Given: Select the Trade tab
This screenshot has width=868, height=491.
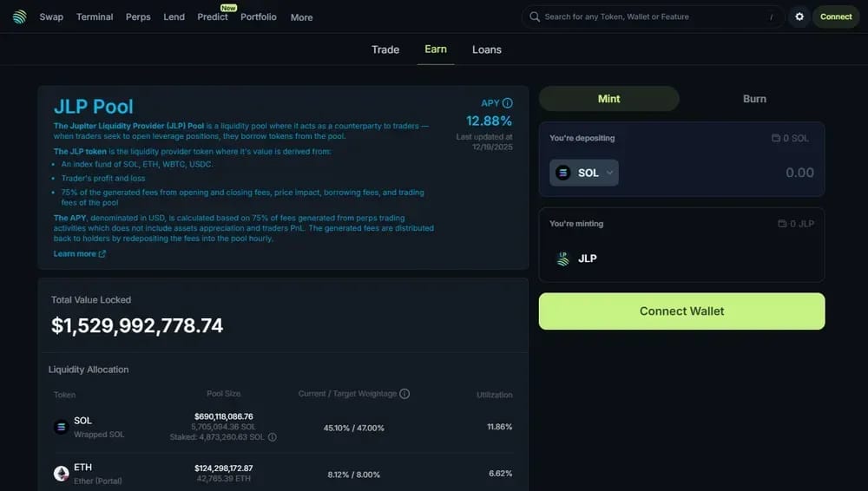Looking at the screenshot, I should 385,49.
